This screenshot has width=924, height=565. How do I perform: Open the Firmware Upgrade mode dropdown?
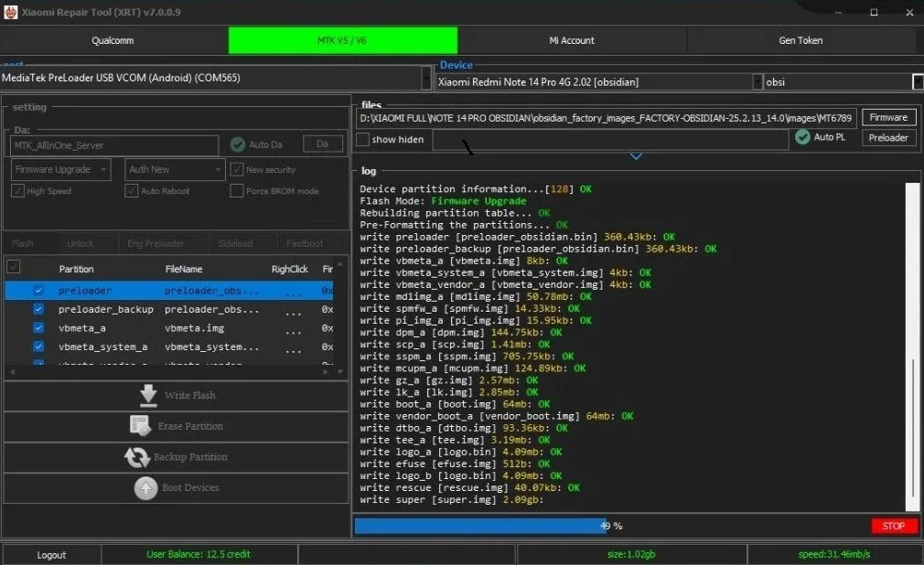point(60,170)
